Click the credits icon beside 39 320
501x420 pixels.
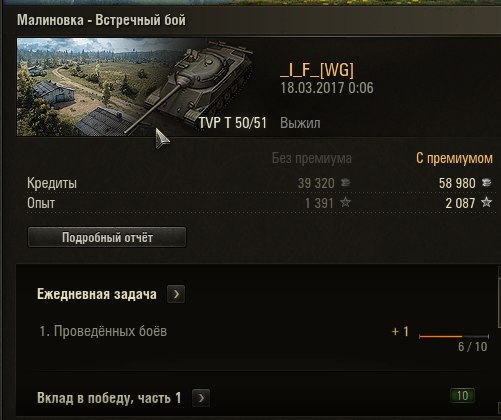point(345,183)
